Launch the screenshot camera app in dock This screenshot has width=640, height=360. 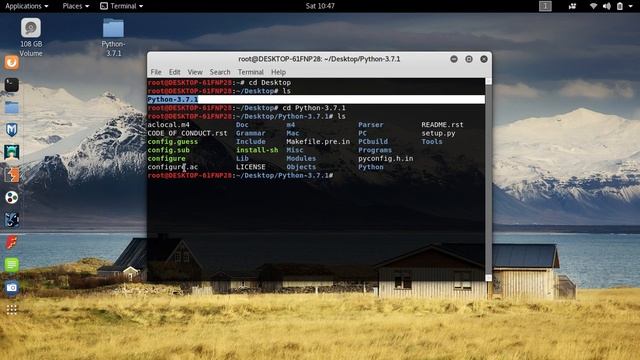[x=11, y=288]
